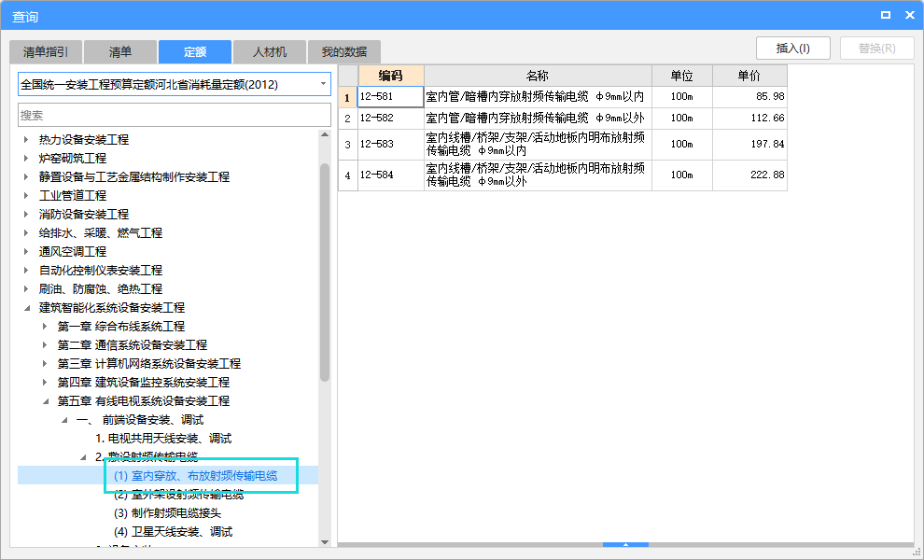924x560 pixels.
Task: Click tree scrollbar down arrow
Action: point(325,541)
